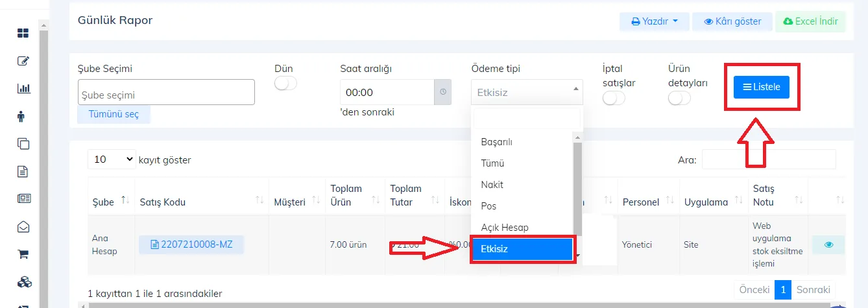Screen dimensions: 868x308
Task: Click the Günlük Rapor heading
Action: tap(115, 20)
